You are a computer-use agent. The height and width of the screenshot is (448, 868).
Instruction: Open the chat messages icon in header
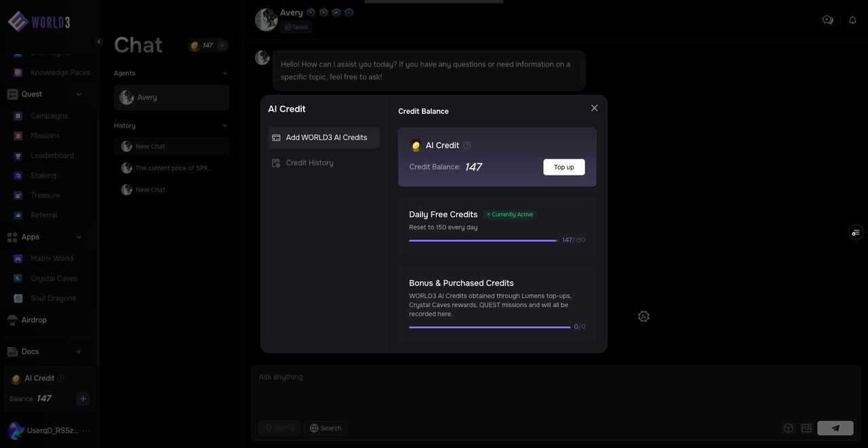point(827,20)
